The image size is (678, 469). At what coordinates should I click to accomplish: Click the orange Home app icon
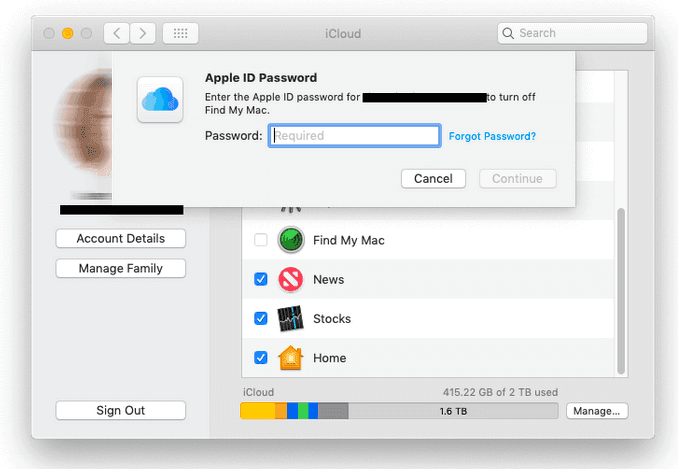click(290, 358)
